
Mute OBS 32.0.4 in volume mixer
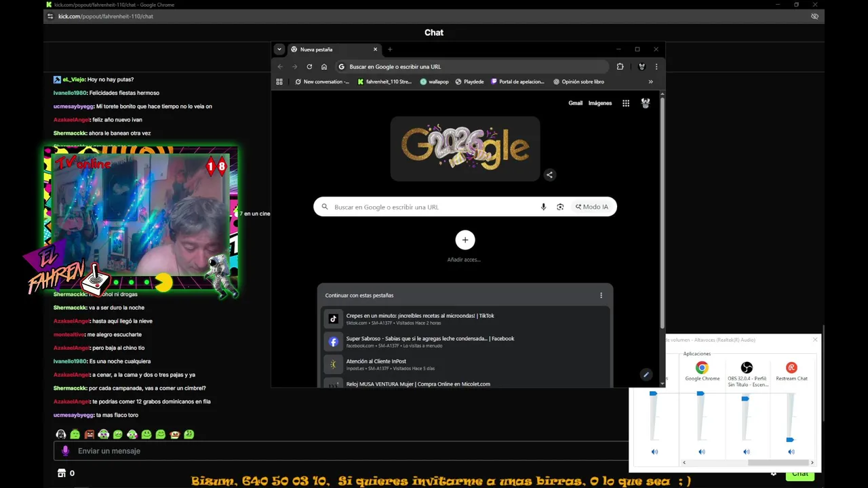(747, 452)
